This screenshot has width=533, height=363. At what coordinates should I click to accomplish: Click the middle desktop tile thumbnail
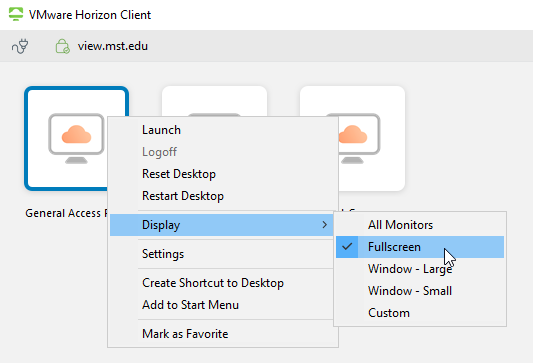(x=214, y=101)
